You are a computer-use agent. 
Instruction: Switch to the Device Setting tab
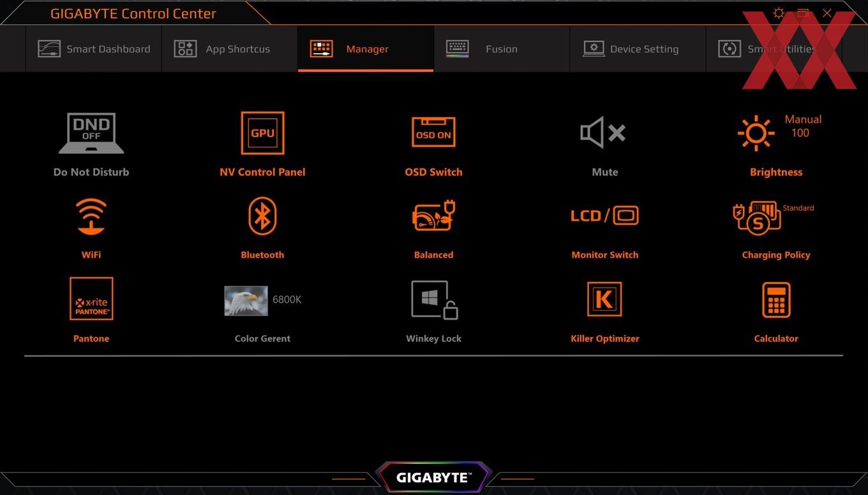[x=638, y=49]
